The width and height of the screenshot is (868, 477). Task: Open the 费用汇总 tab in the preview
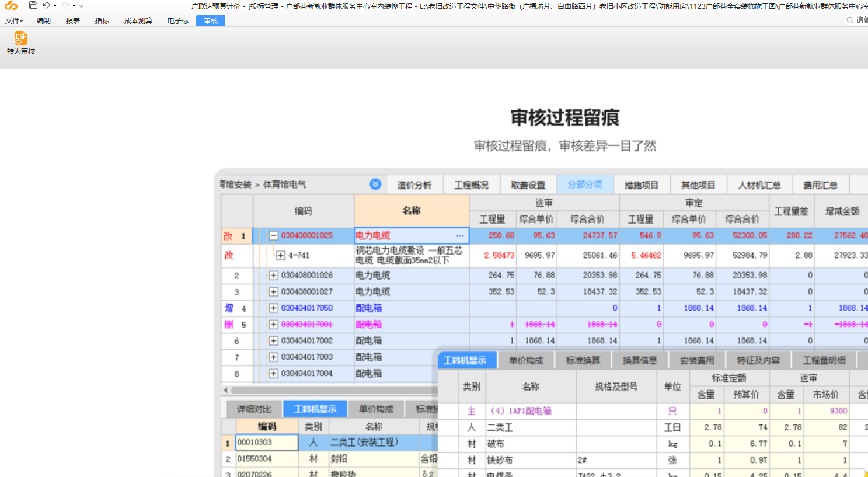click(820, 185)
